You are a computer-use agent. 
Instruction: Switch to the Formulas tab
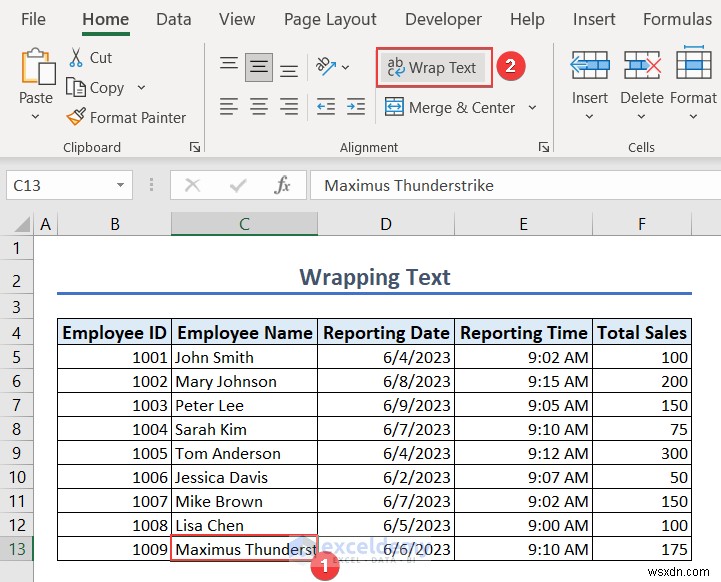coord(677,19)
